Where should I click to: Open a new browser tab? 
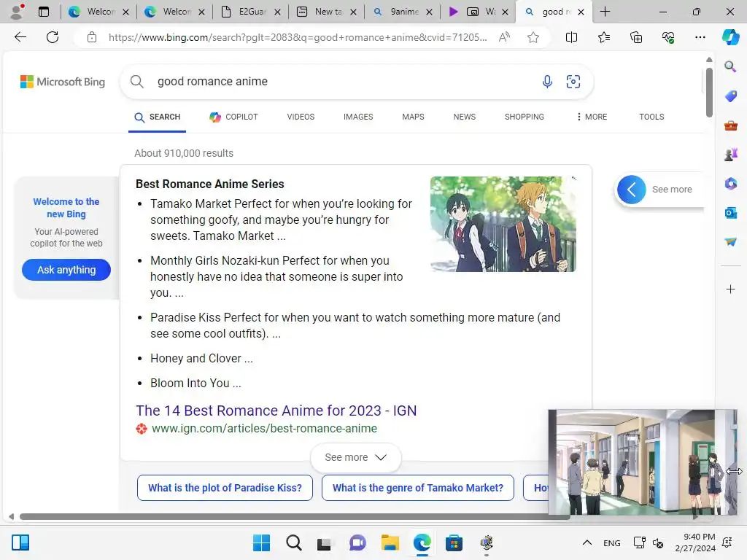pos(605,12)
